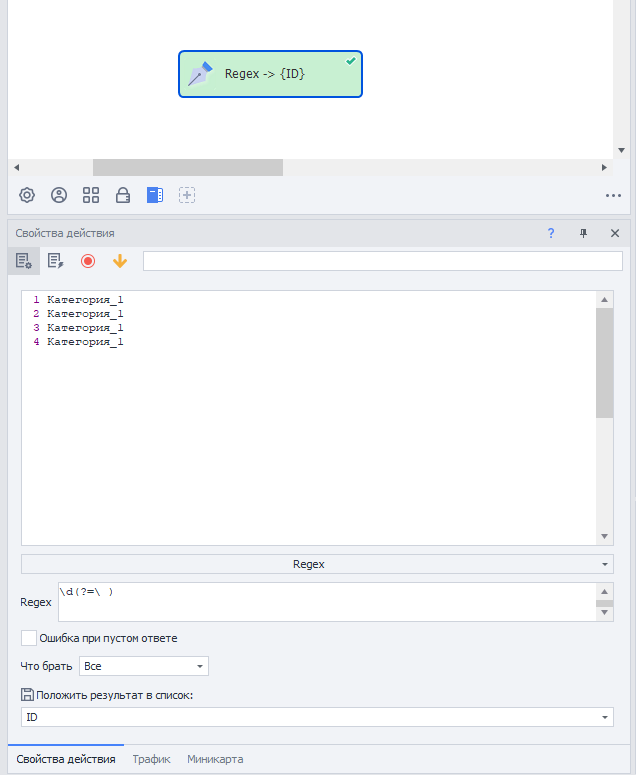636x775 pixels.
Task: Switch to Трафик tab
Action: 151,759
